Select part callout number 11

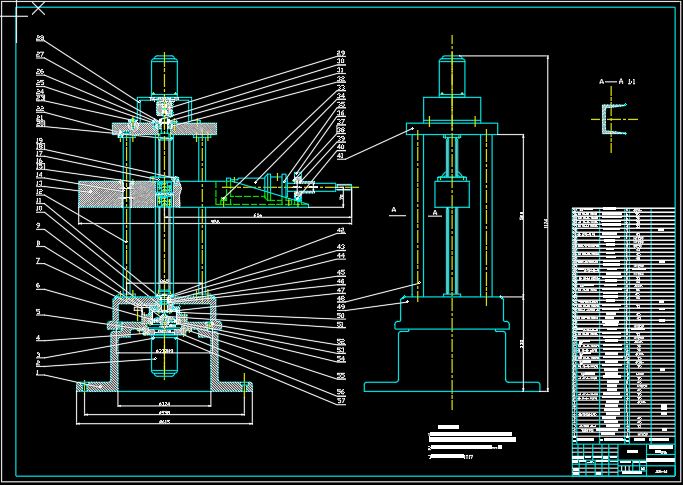(40, 200)
